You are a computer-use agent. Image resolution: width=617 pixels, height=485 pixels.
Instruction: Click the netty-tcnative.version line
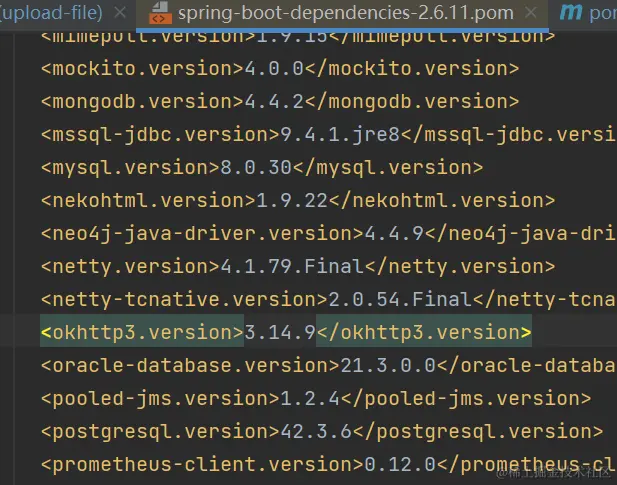click(x=329, y=300)
